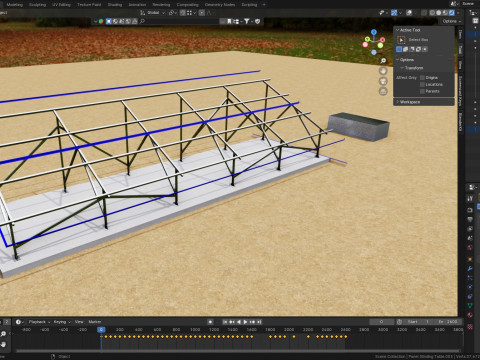Click the current frame number field
Image resolution: width=480 pixels, height=360 pixels.
pyautogui.click(x=381, y=322)
